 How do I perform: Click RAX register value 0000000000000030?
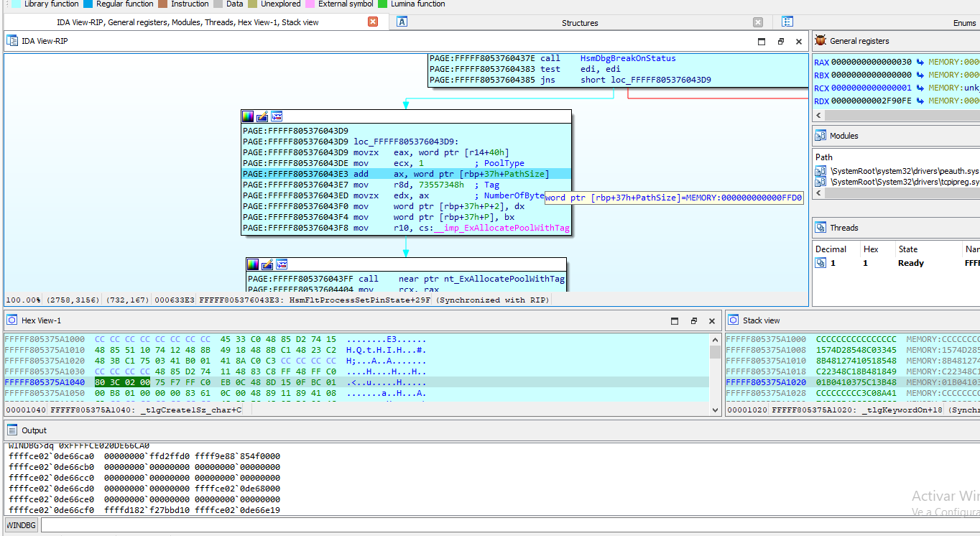872,63
